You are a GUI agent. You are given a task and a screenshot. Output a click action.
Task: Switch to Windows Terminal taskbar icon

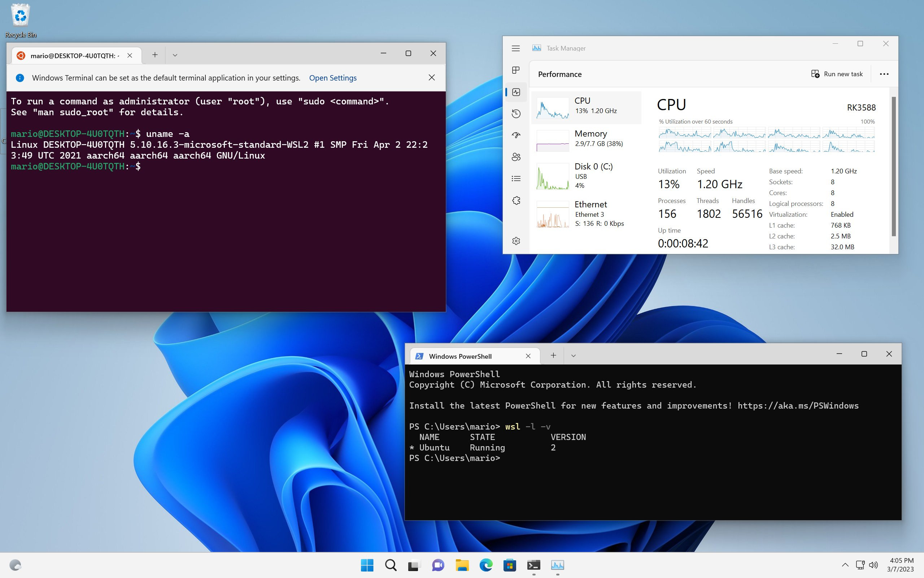click(x=533, y=565)
